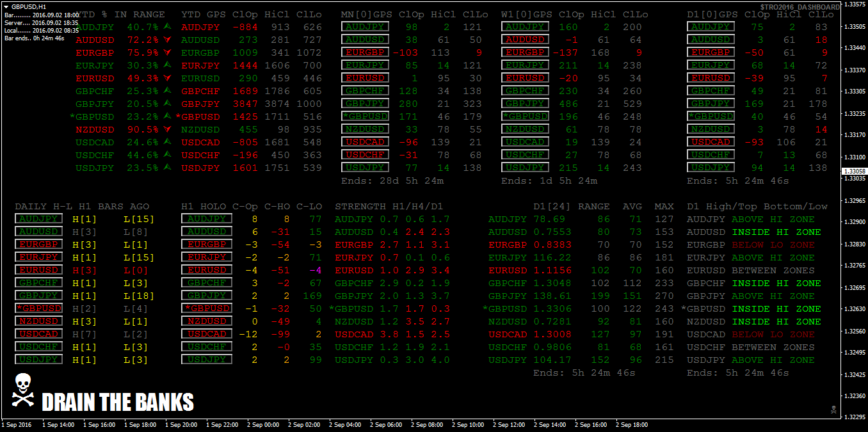Select the USDJPY box in W1[0]GPS column

pyautogui.click(x=525, y=167)
